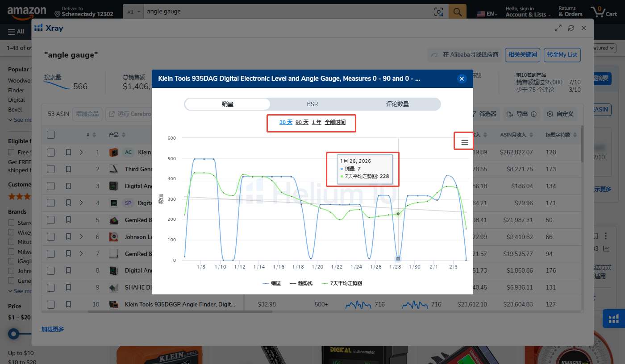625x364 pixels.
Task: Expand row 6 Johnson product variations
Action: [81, 237]
